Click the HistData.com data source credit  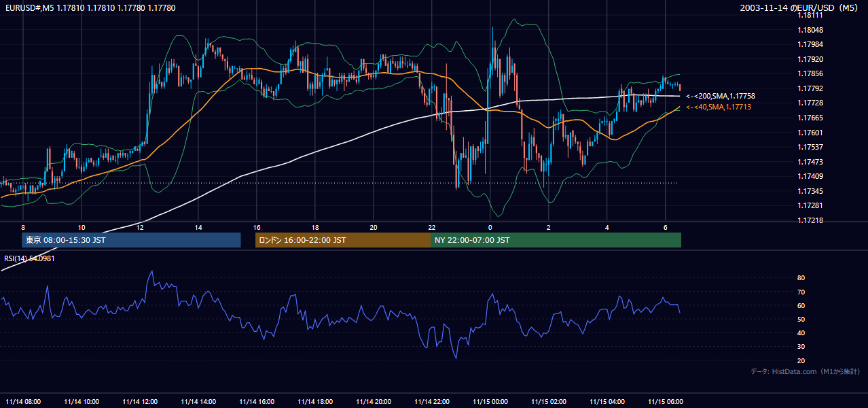click(x=806, y=372)
